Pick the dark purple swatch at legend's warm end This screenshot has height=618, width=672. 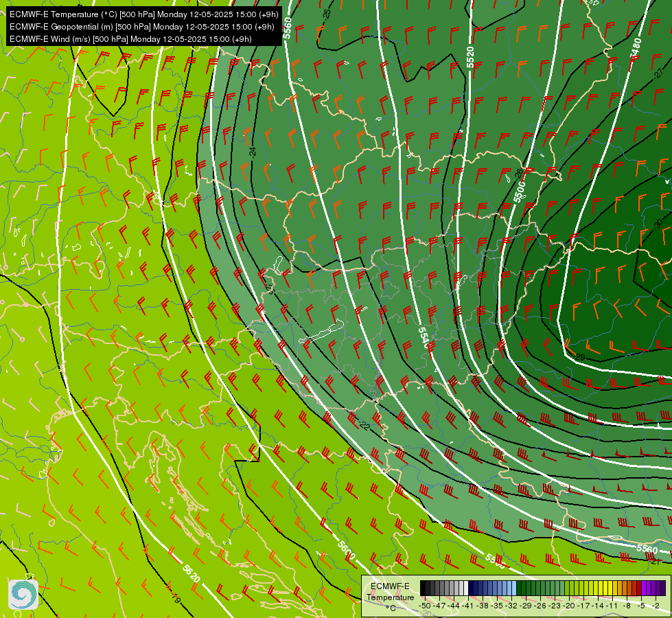click(x=664, y=588)
